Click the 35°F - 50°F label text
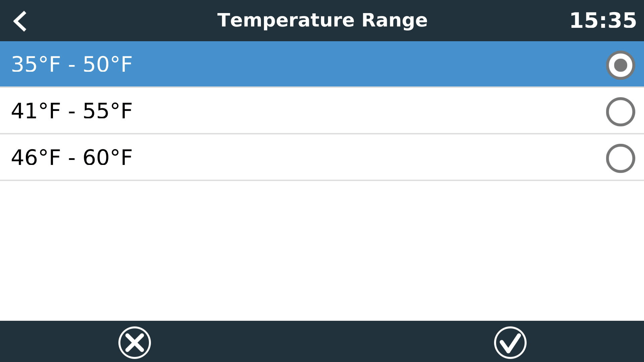Screen dimensions: 644x362 point(71,64)
